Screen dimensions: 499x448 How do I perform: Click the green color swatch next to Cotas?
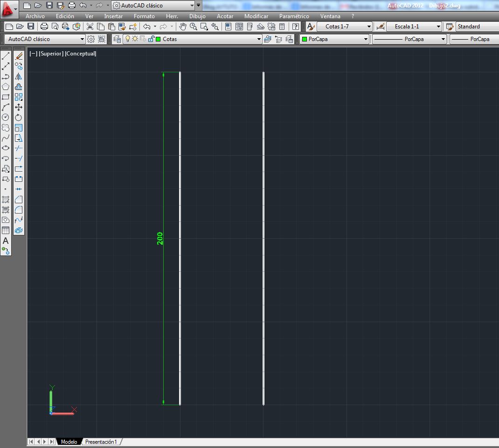[x=157, y=39]
